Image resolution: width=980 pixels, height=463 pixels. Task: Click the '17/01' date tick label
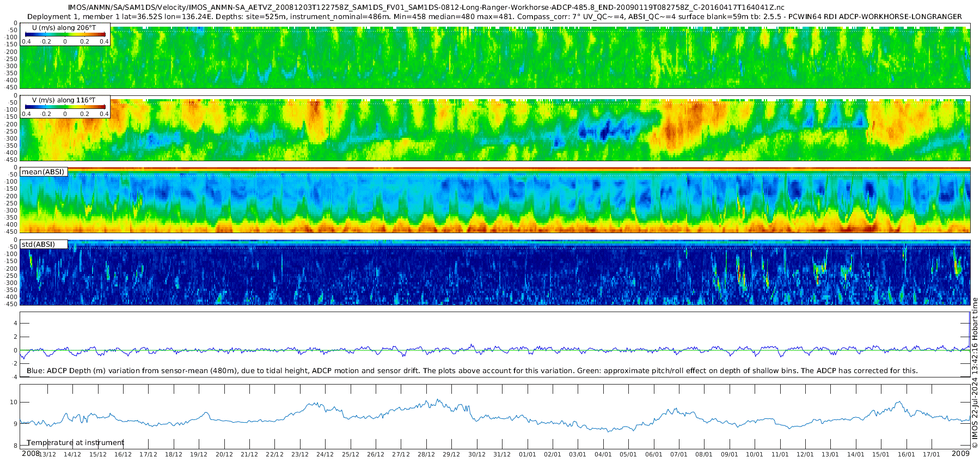[x=932, y=455]
